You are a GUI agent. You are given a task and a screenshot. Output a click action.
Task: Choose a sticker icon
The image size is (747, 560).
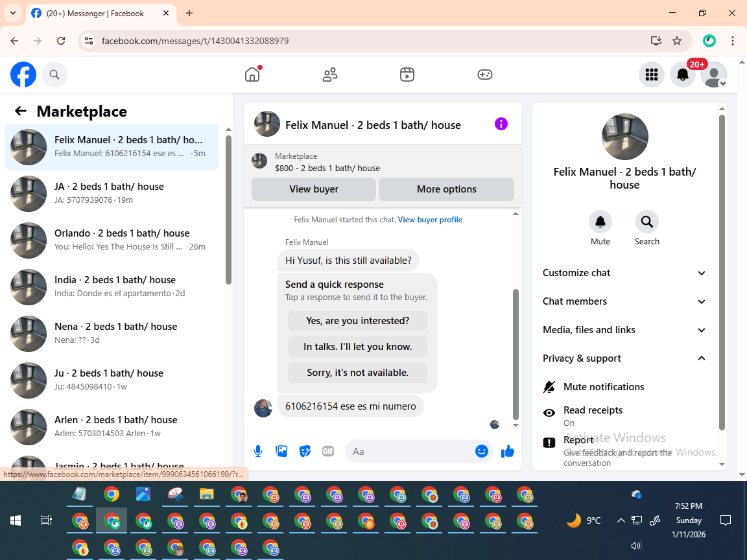pyautogui.click(x=305, y=451)
